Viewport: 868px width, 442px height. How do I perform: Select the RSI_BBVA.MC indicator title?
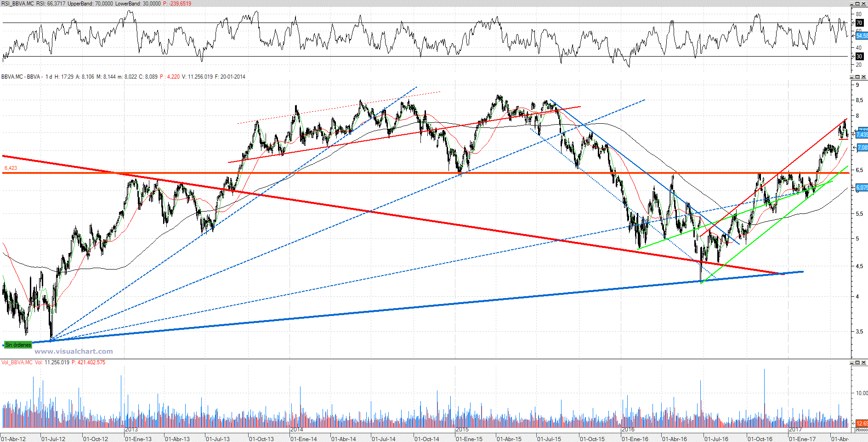17,4
